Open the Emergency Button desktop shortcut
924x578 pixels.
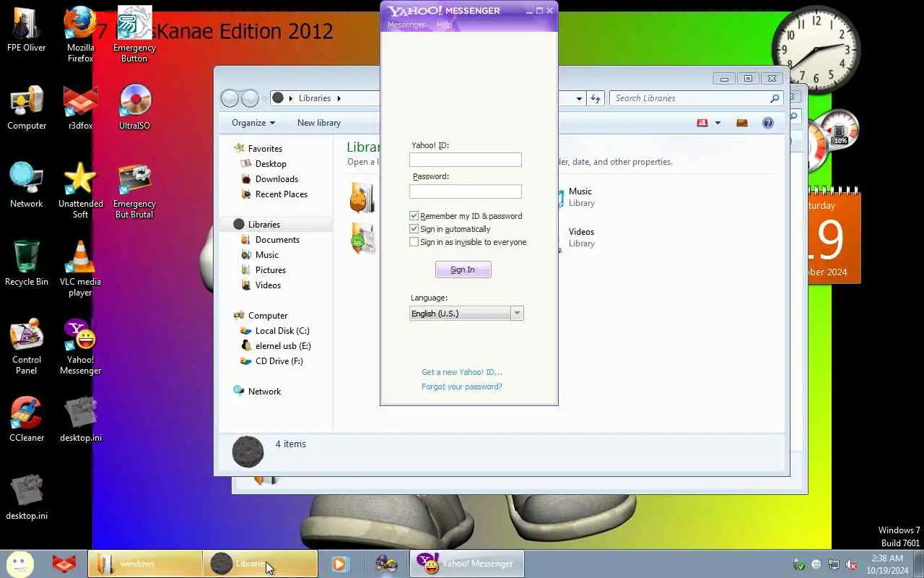tap(134, 35)
